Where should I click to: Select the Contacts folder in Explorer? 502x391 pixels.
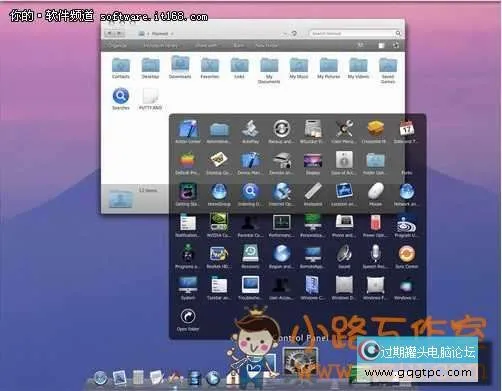[x=121, y=68]
